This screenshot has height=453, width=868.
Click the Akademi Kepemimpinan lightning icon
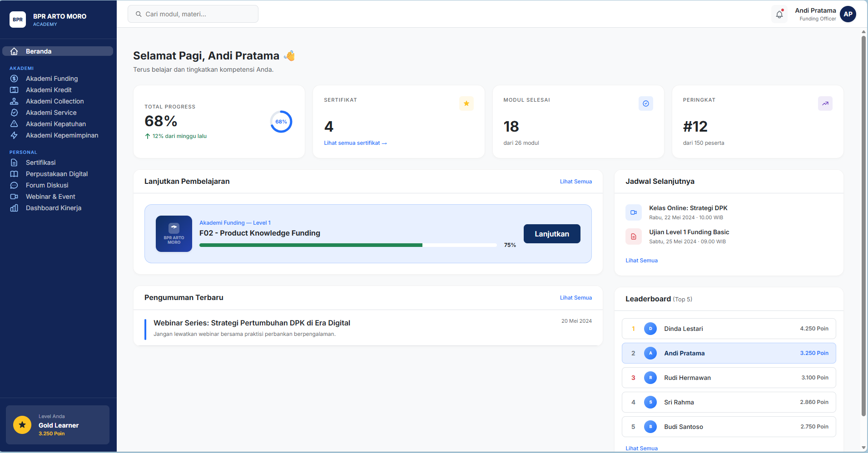pos(14,135)
